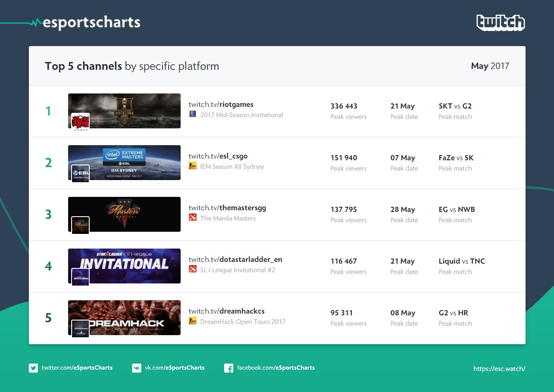
Task: Click Dota 2 icon beside The Manila Masters
Action: pyautogui.click(x=193, y=218)
